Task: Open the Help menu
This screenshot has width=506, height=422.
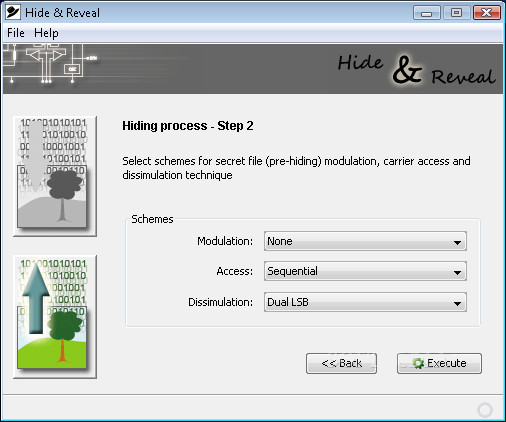Action: [46, 33]
